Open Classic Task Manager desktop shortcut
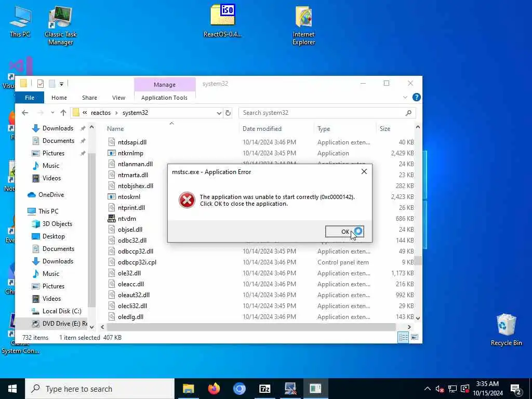 61,25
